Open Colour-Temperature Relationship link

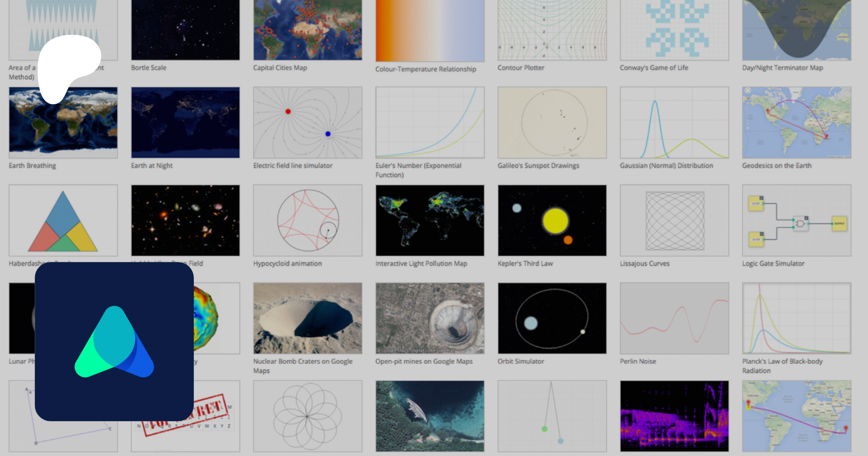(x=425, y=69)
